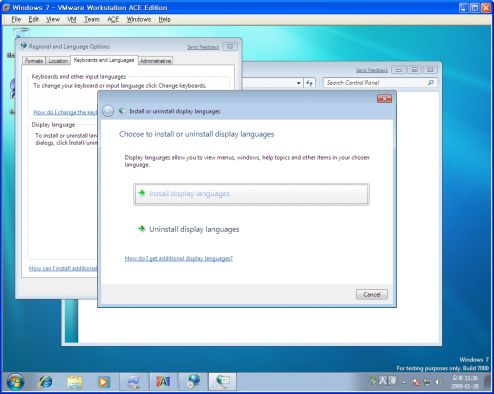The width and height of the screenshot is (494, 394).
Task: Switch to the Formats tab
Action: (34, 61)
